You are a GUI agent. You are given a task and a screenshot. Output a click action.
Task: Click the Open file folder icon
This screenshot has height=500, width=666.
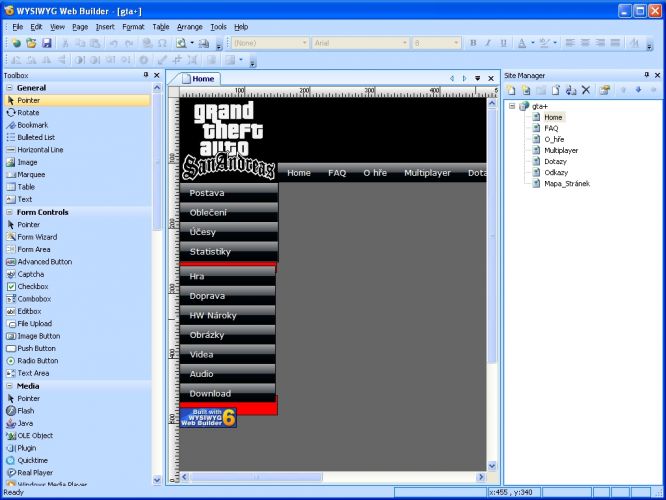31,43
